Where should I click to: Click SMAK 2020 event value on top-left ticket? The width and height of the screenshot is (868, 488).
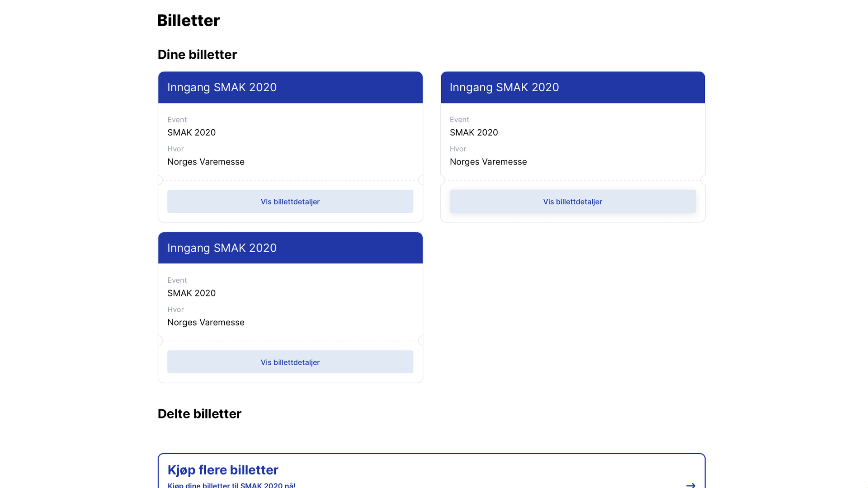click(191, 132)
